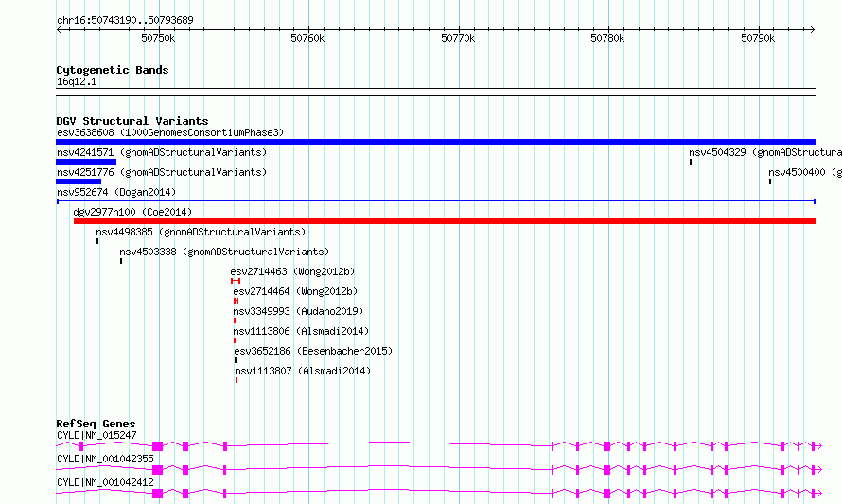Click the 50780k ruler tick label
This screenshot has width=842, height=504.
point(607,38)
